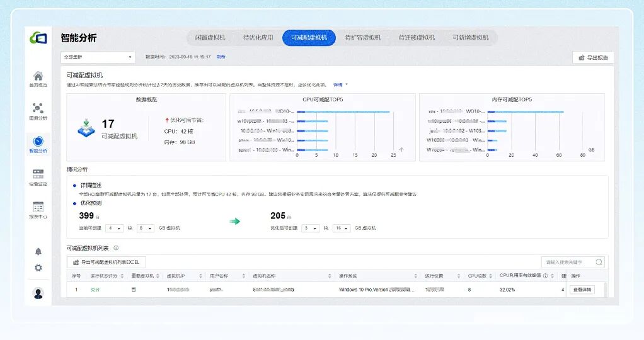
Task: Open current memory dropdown showing 8
Action: 145,228
